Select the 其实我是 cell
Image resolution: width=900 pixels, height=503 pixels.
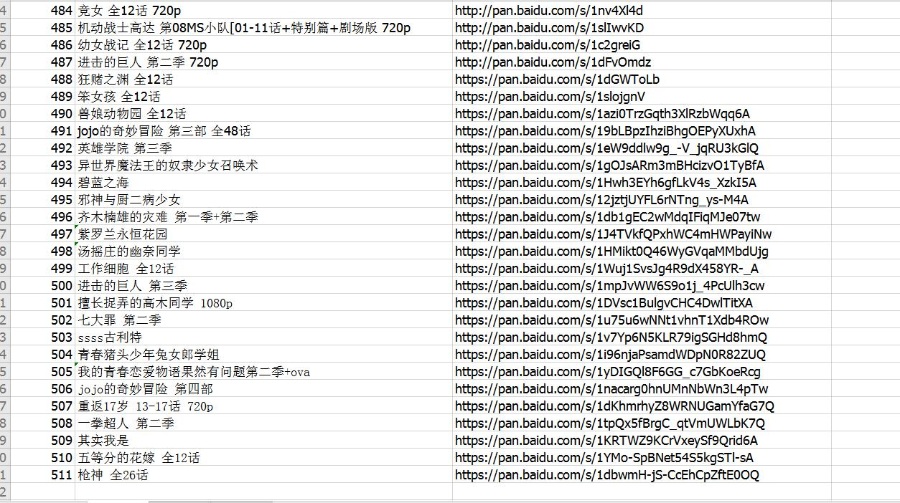[263, 441]
